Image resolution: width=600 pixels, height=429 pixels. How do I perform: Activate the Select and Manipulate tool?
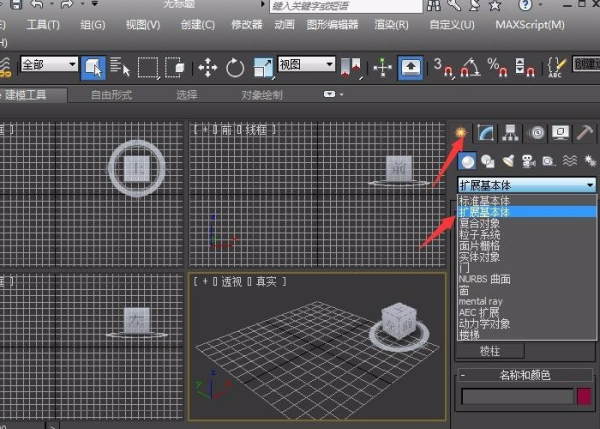pyautogui.click(x=383, y=68)
